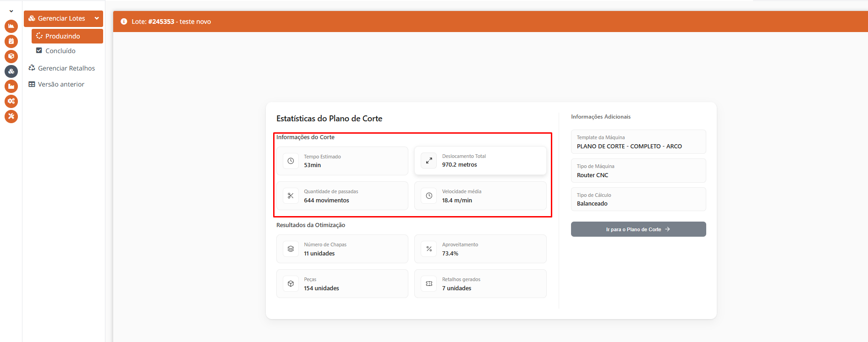Click Ir para o Plano de Corte button
Image resolution: width=868 pixels, height=342 pixels.
(x=638, y=229)
